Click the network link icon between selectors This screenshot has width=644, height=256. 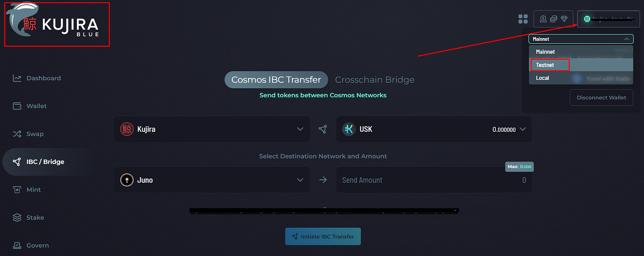pos(323,129)
